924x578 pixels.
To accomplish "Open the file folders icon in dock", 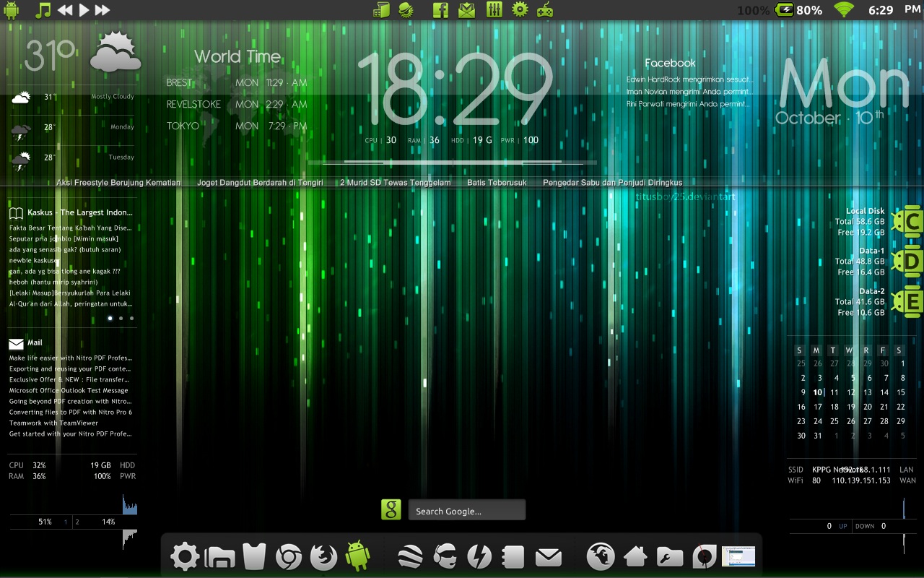I will pos(220,557).
